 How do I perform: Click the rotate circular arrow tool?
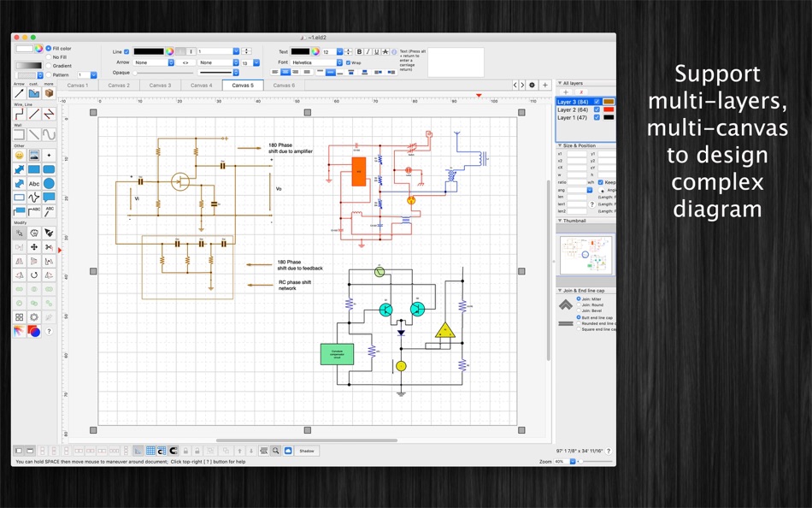pyautogui.click(x=34, y=275)
